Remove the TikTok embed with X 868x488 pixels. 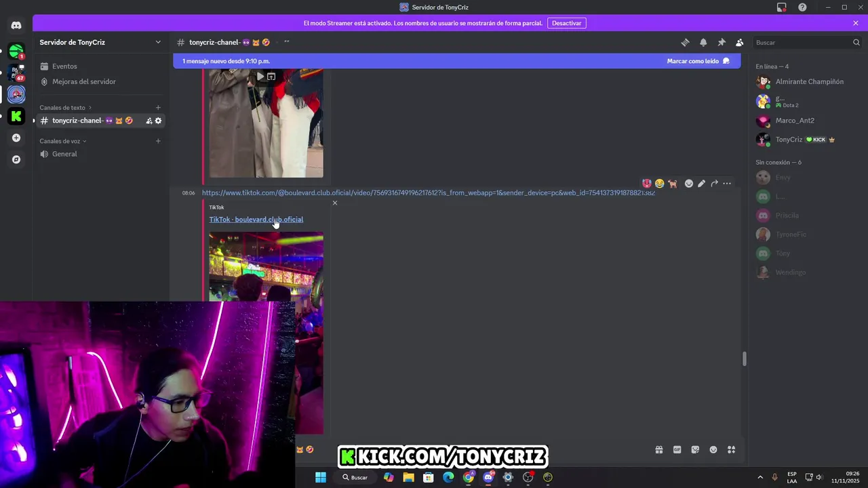tap(334, 203)
